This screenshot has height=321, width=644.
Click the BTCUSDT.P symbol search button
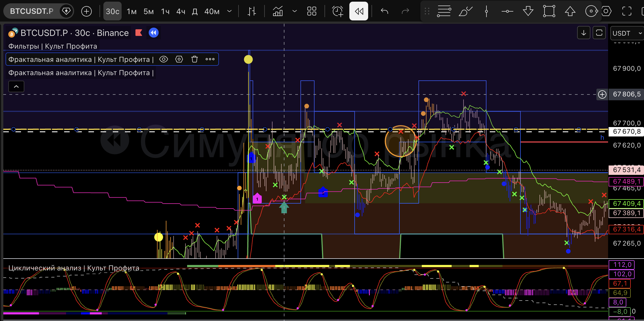[x=32, y=11]
